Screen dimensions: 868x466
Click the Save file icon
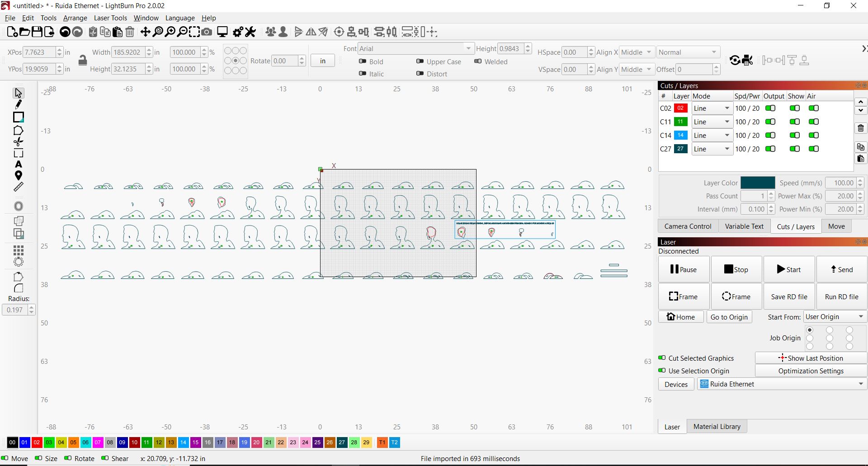[37, 32]
